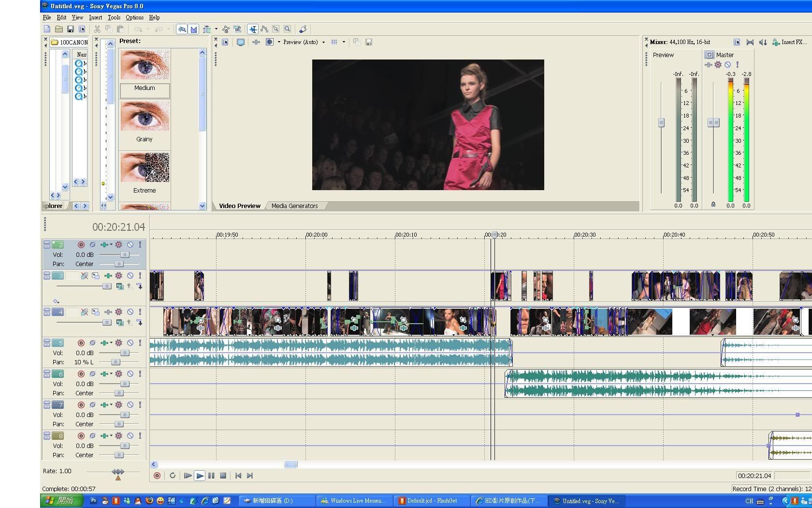The image size is (812, 508).
Task: Click Go to End transport button
Action: pyautogui.click(x=250, y=476)
